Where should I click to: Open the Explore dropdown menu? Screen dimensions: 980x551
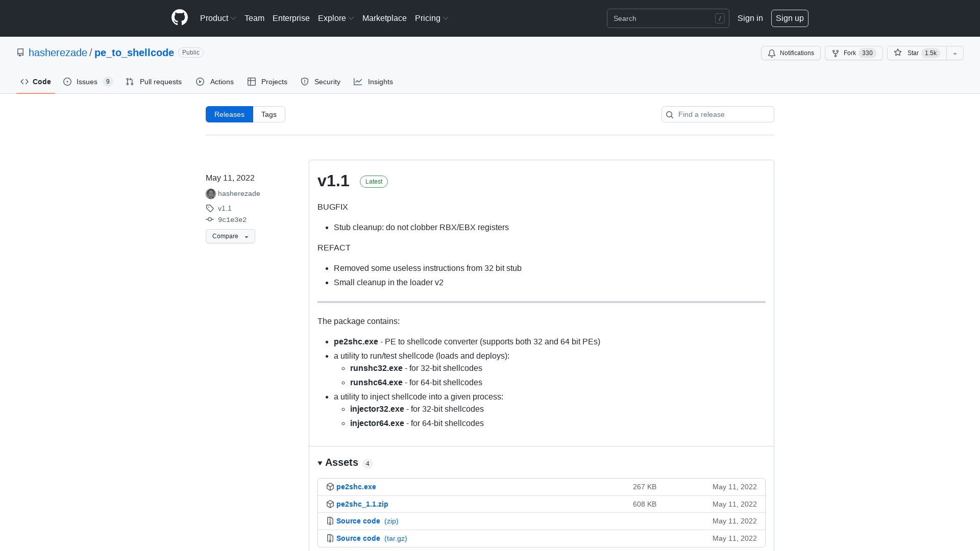click(x=336, y=18)
